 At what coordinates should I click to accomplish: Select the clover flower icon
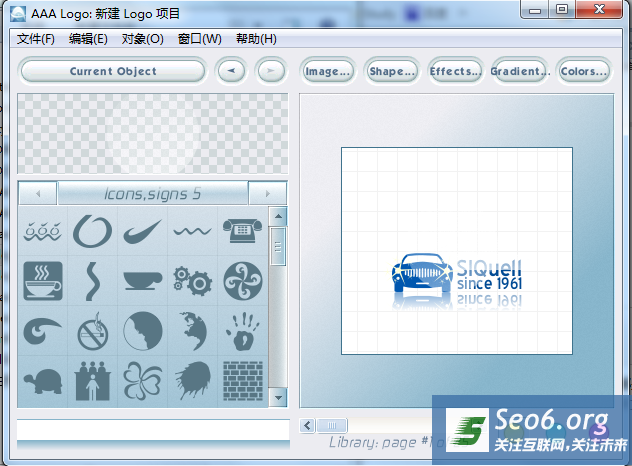point(143,381)
